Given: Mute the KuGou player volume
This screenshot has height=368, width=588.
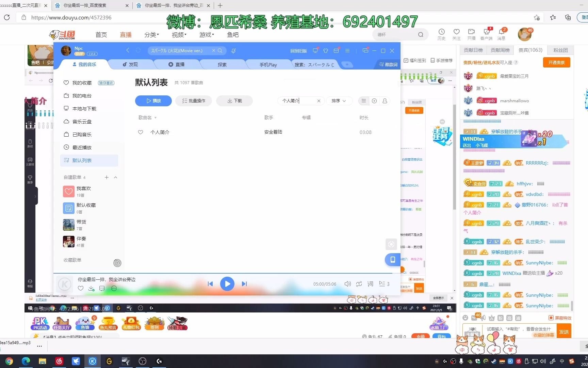Looking at the screenshot, I should pyautogui.click(x=347, y=284).
